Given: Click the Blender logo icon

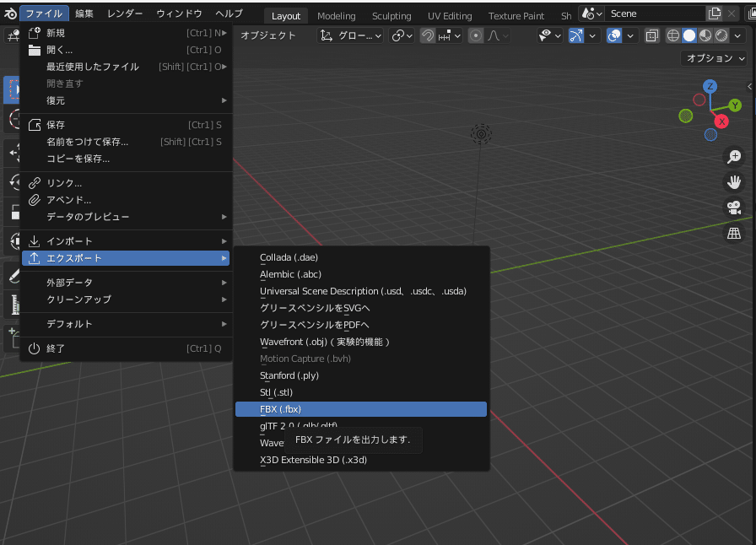Looking at the screenshot, I should click(10, 13).
